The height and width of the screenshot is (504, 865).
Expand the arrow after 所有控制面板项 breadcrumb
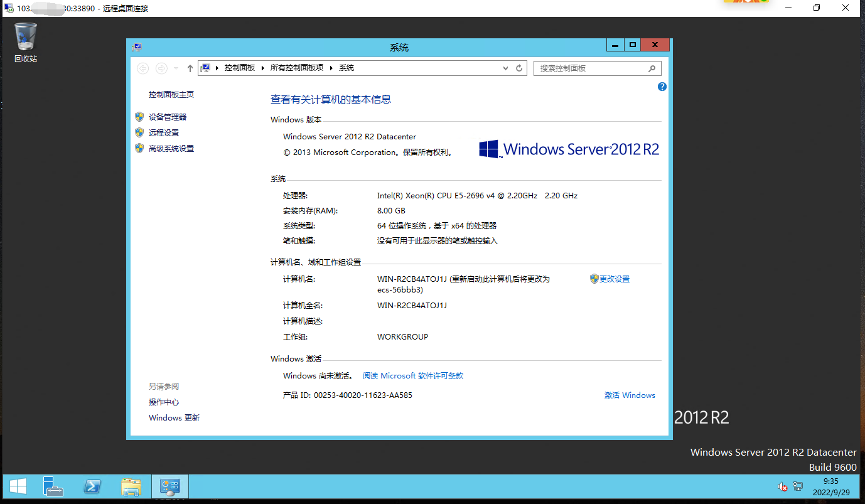tap(332, 68)
